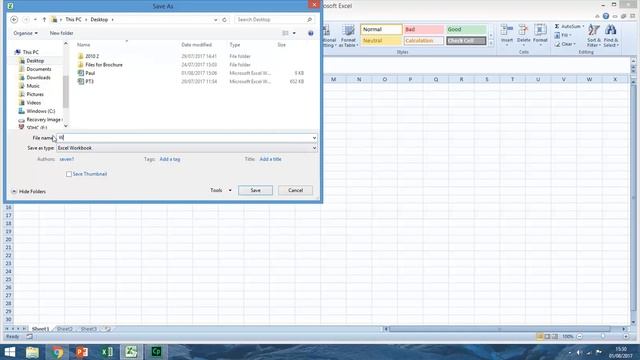Open the view options dropdown arrow
This screenshot has height=360, width=640.
click(x=294, y=33)
